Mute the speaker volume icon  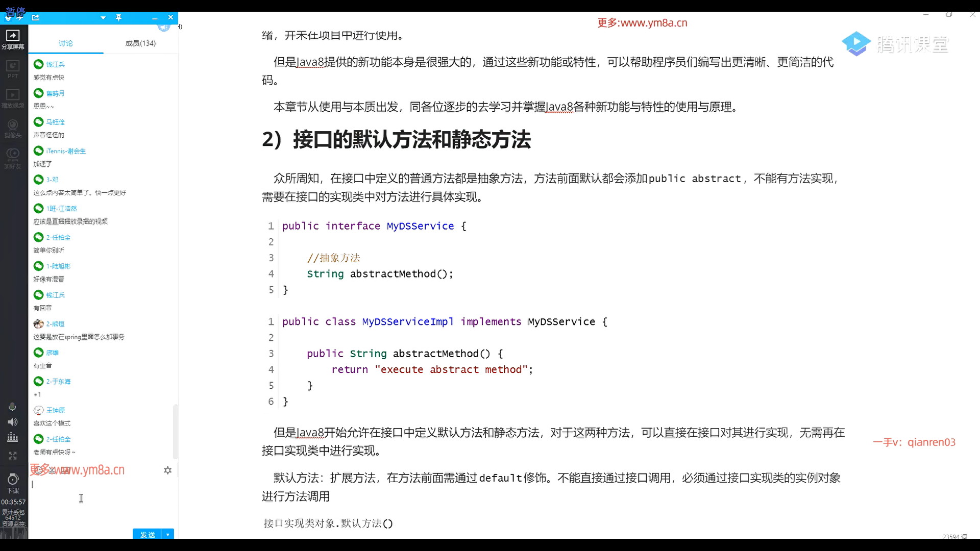pos(13,422)
